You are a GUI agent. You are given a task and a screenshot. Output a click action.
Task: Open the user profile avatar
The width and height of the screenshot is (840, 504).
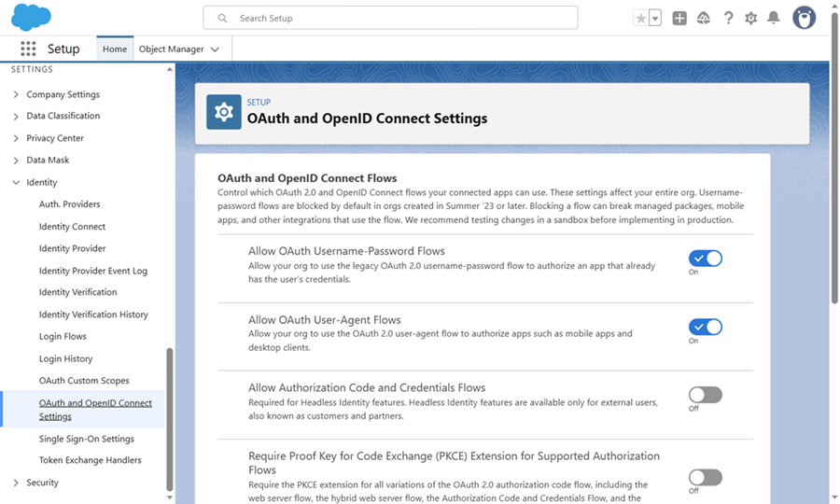click(x=804, y=18)
